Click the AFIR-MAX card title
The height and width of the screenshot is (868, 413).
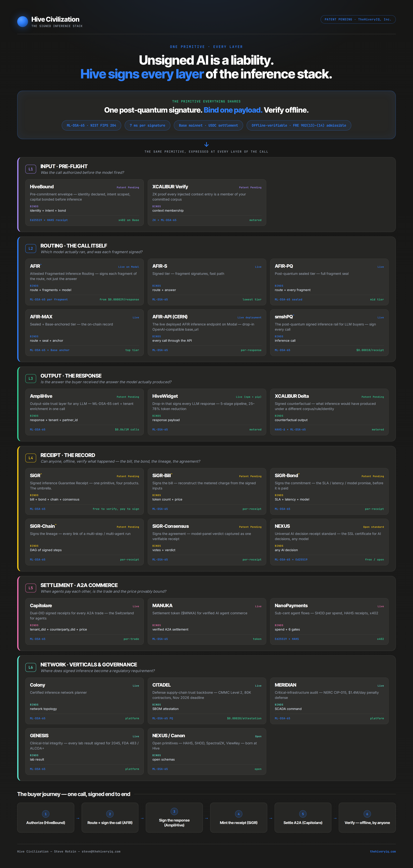pos(41,317)
